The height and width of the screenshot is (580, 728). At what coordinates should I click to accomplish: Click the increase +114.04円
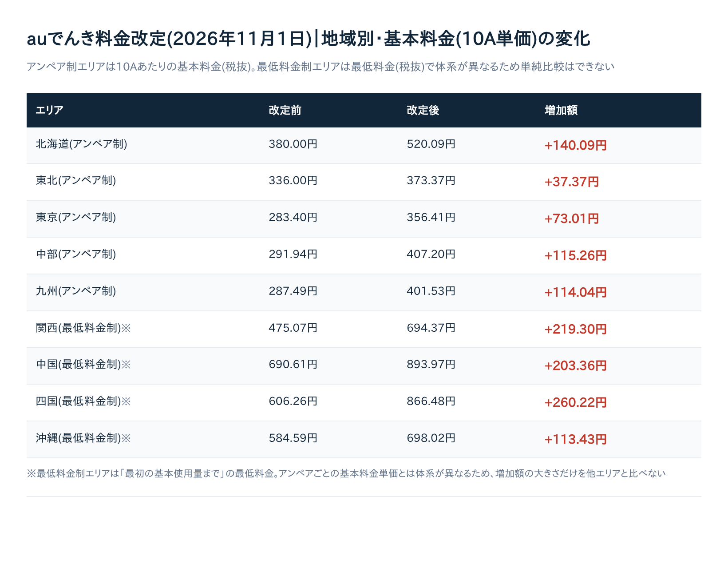point(575,292)
